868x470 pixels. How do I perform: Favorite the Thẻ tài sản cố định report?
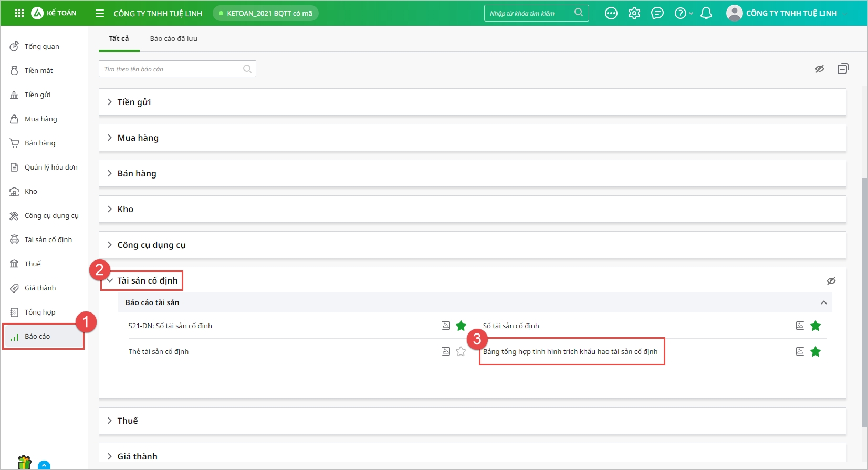pos(461,351)
